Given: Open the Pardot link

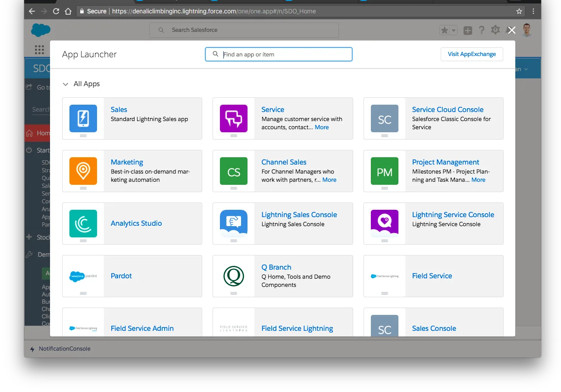Looking at the screenshot, I should 121,276.
